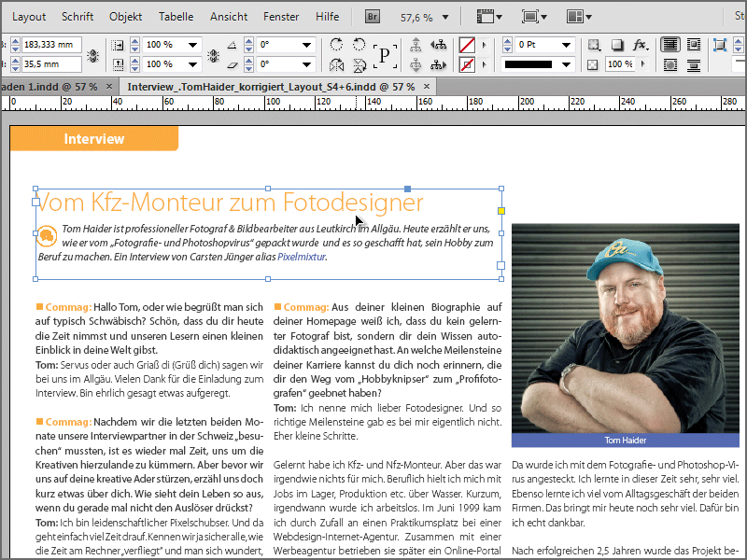747x560 pixels.
Task: Click the width field 183,333 mm
Action: tap(51, 45)
